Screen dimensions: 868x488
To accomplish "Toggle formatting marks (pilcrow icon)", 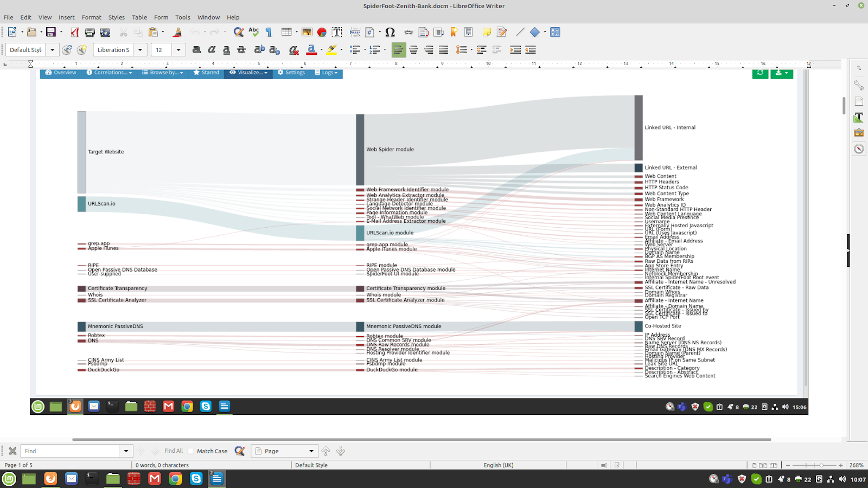I will [269, 32].
